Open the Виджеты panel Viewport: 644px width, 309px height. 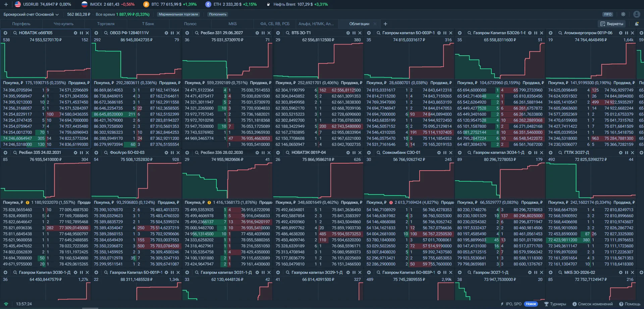(x=612, y=24)
